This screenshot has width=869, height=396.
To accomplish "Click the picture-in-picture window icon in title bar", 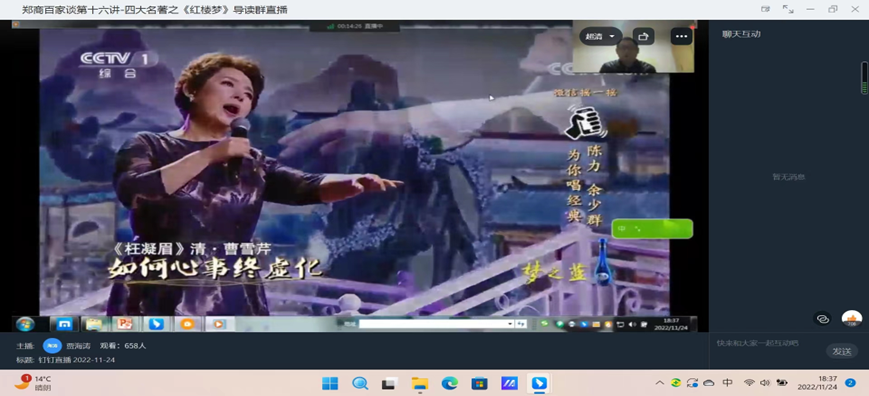I will [765, 9].
